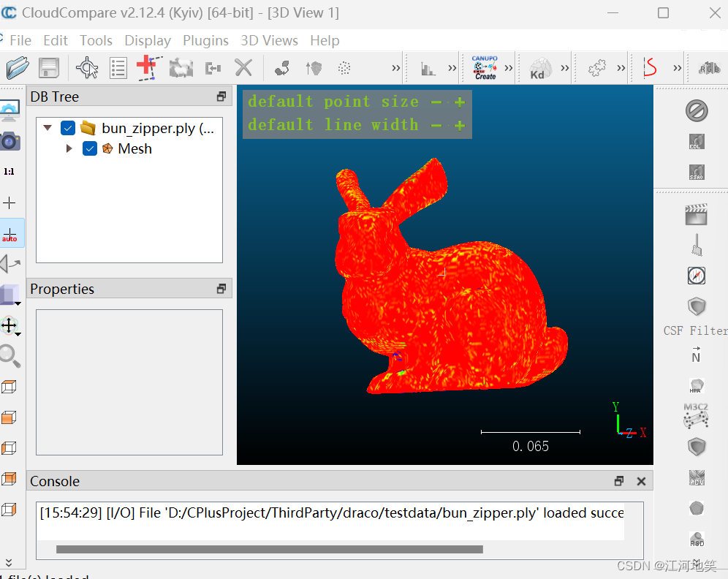The width and height of the screenshot is (728, 579).
Task: Expand hidden main toolbar items chevron
Action: point(395,68)
